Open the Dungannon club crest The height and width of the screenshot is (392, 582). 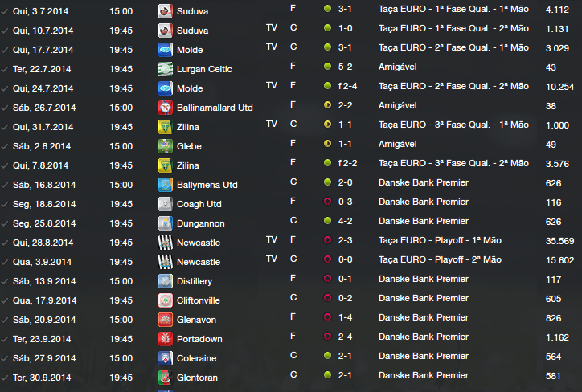tap(165, 223)
